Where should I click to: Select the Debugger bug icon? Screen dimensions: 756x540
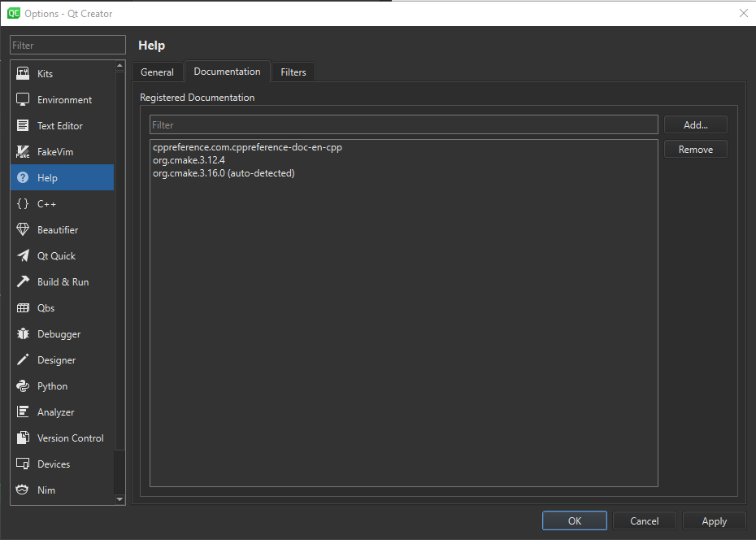(23, 333)
